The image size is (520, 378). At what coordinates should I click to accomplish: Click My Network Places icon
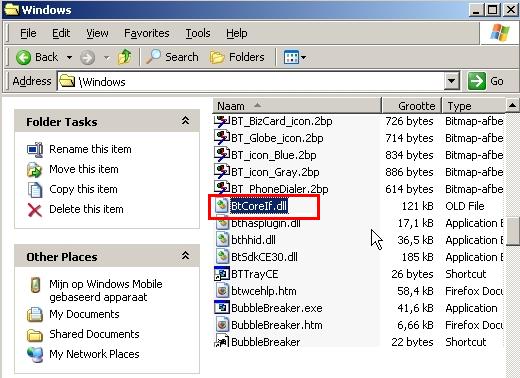click(35, 354)
